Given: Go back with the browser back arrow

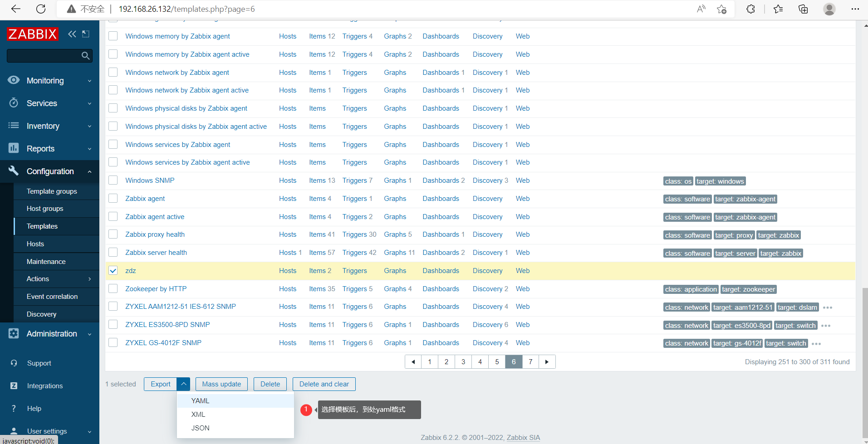Looking at the screenshot, I should 16,9.
